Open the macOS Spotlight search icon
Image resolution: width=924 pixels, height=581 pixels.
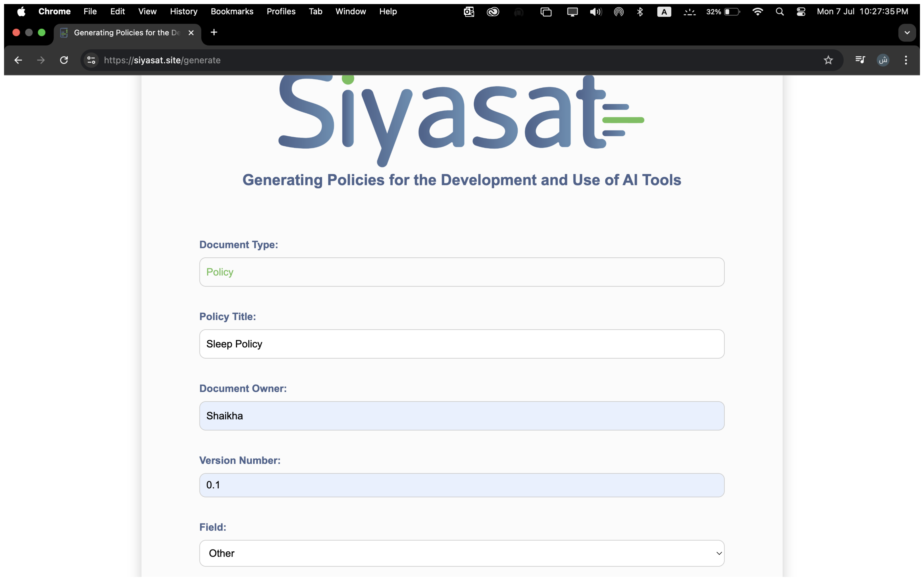pos(779,12)
